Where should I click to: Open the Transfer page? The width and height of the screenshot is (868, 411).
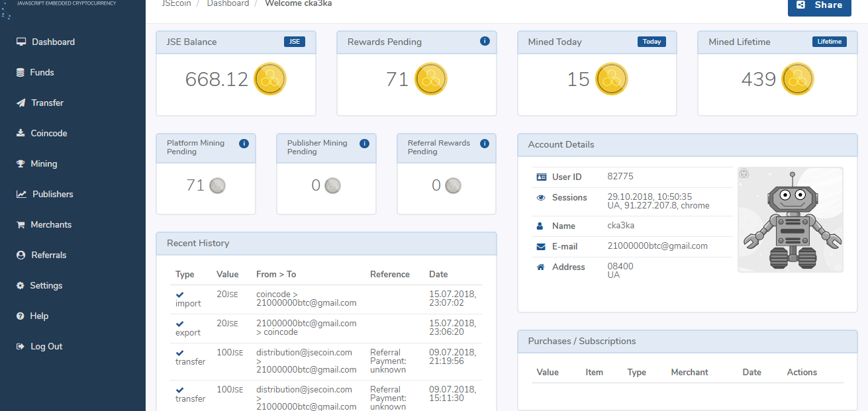click(x=40, y=103)
